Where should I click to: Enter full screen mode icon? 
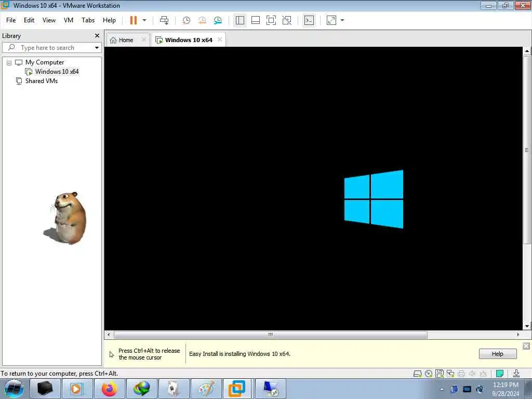(271, 20)
